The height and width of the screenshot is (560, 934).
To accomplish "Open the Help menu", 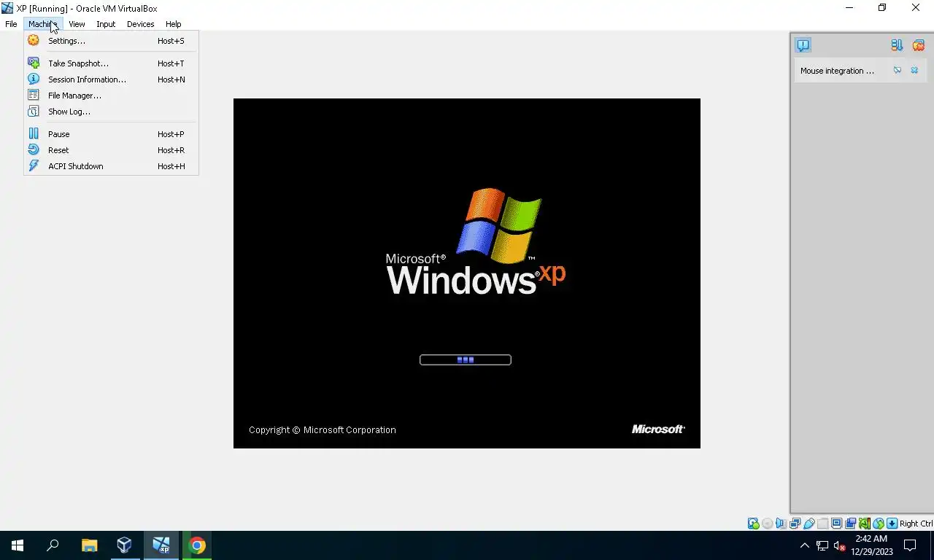I will pyautogui.click(x=173, y=24).
